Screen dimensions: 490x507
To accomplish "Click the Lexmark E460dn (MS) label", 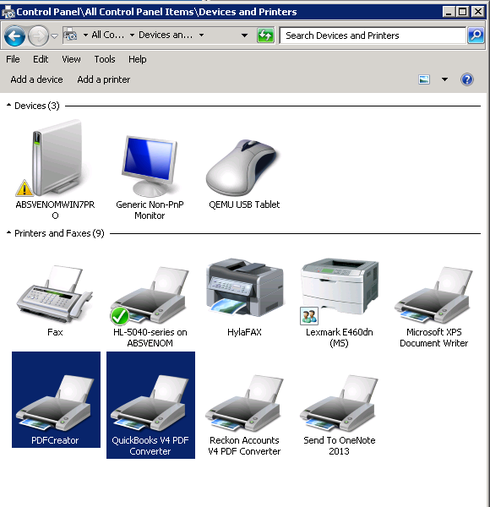I will click(339, 338).
